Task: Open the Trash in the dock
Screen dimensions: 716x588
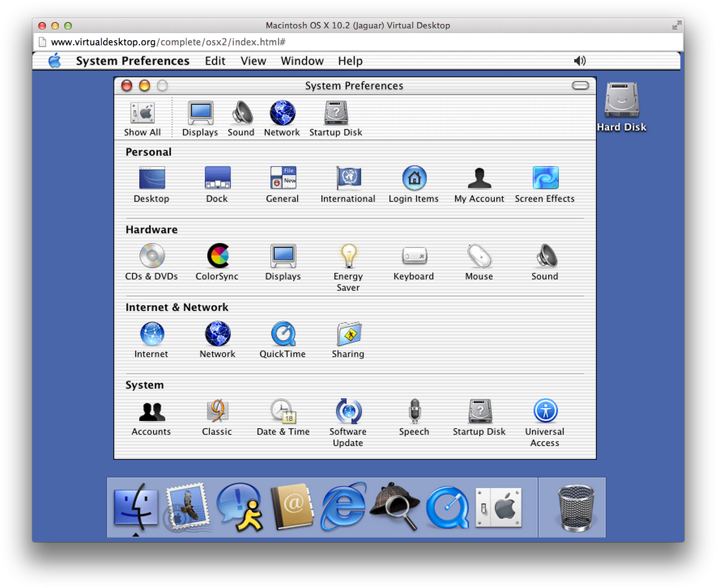Action: (x=572, y=508)
